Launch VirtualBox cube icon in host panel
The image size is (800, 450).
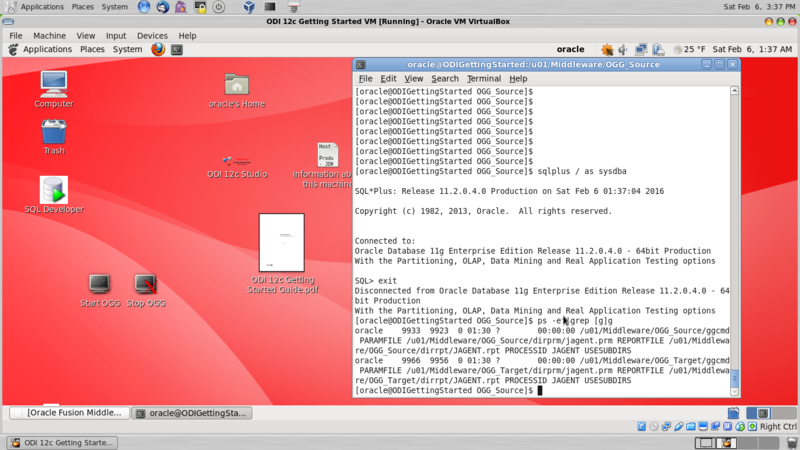[x=249, y=7]
